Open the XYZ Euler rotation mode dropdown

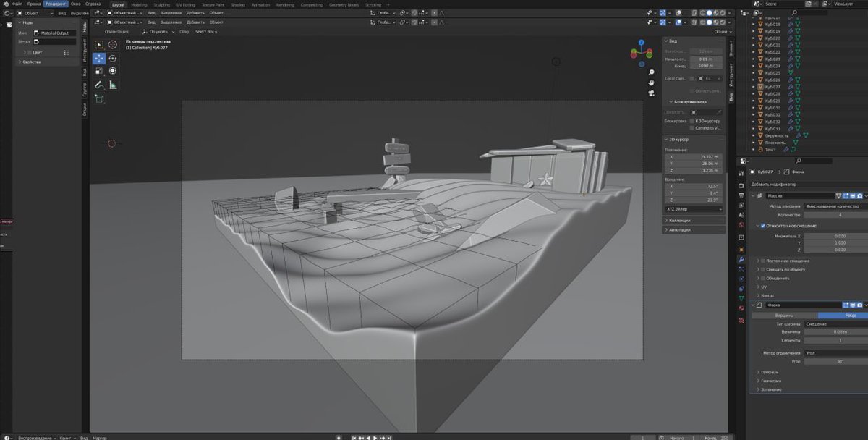point(694,208)
